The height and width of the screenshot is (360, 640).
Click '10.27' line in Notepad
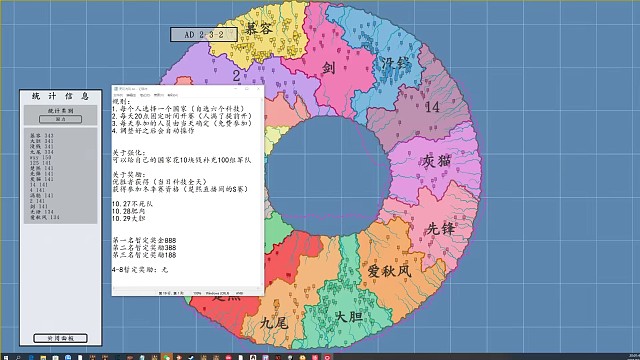(x=132, y=204)
